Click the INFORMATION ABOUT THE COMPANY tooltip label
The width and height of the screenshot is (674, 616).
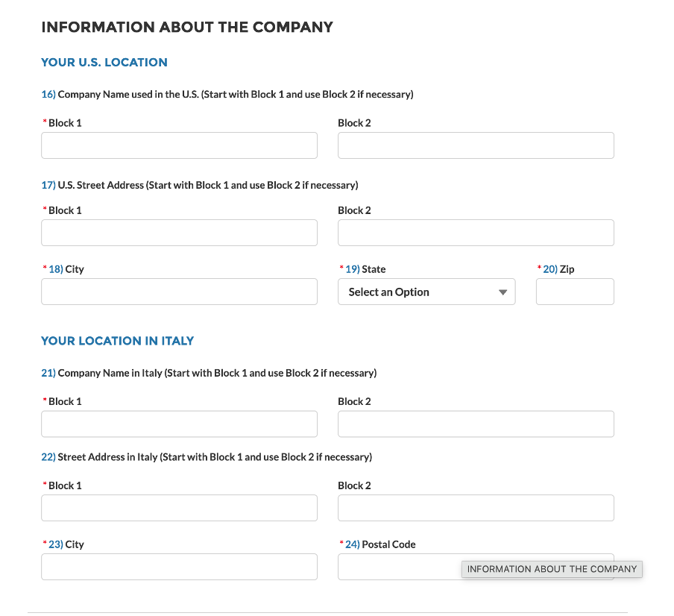552,569
